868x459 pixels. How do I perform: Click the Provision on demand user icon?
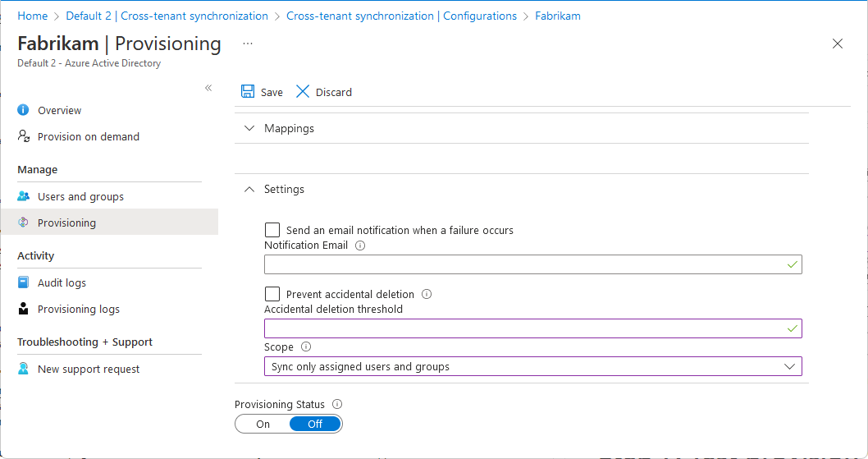[x=23, y=135]
